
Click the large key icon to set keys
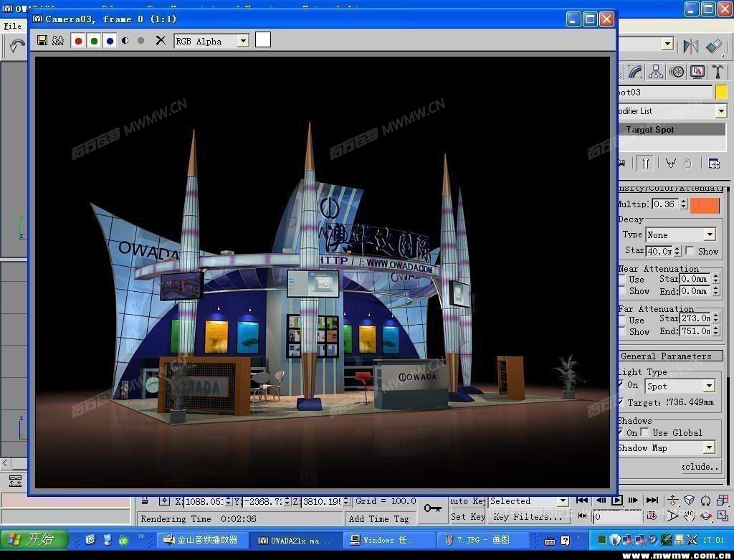pyautogui.click(x=432, y=508)
